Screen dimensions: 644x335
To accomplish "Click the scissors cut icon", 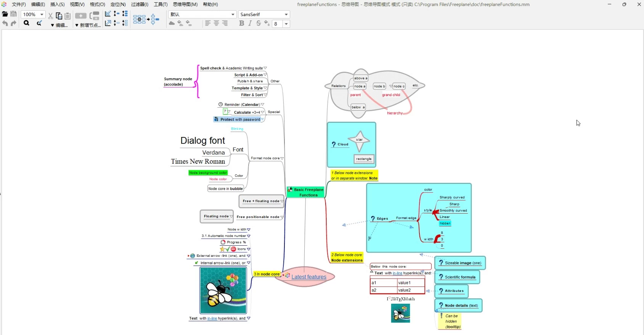I will (x=50, y=16).
